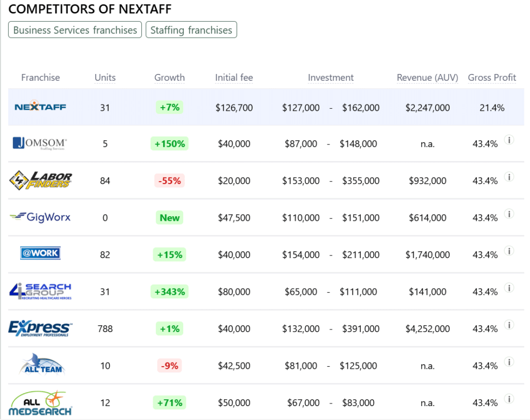Click the @WORK logo
This screenshot has height=420, width=530.
coord(40,253)
